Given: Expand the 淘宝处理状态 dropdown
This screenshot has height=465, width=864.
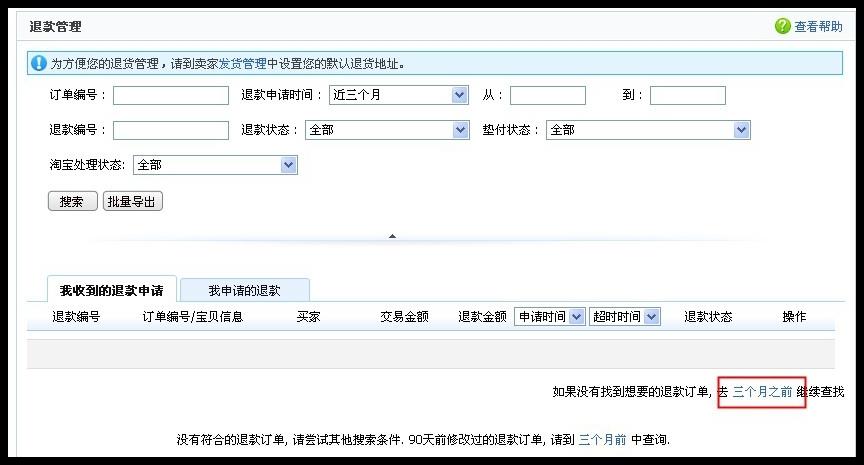Looking at the screenshot, I should (215, 165).
